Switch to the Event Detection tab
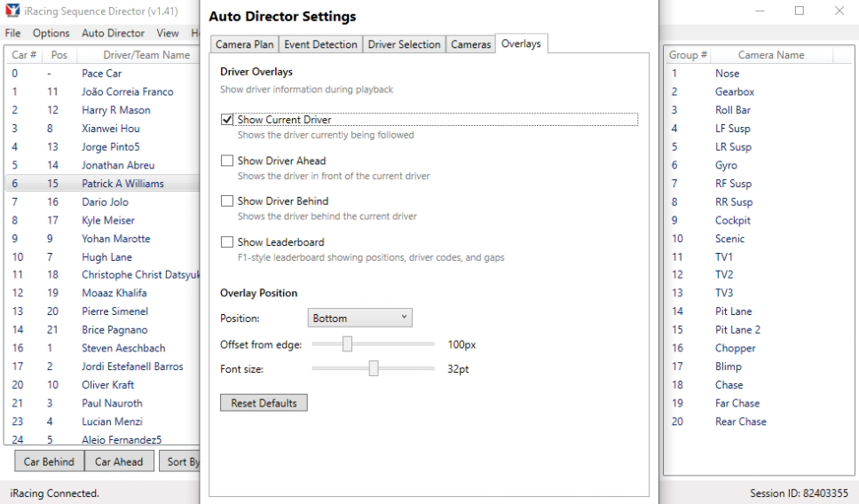 point(320,44)
